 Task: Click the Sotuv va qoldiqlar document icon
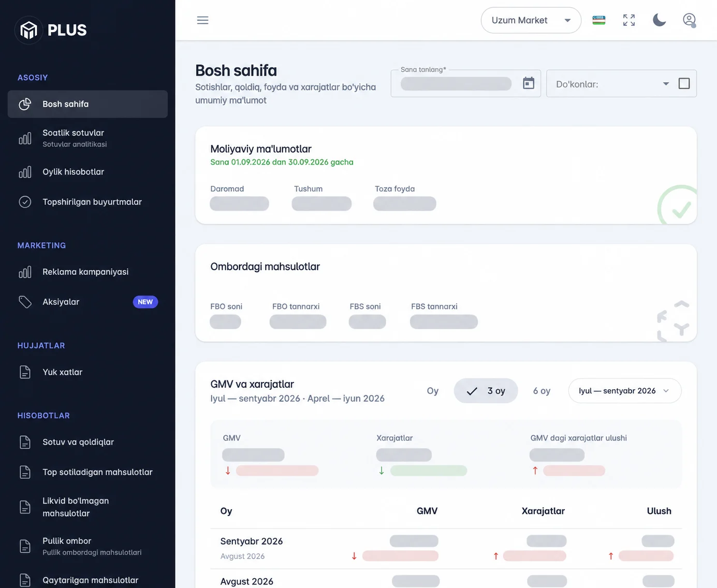25,442
